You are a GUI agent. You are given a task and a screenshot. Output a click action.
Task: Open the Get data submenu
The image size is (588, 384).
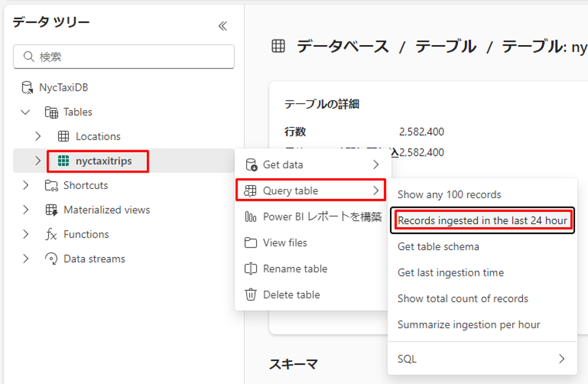[x=312, y=165]
